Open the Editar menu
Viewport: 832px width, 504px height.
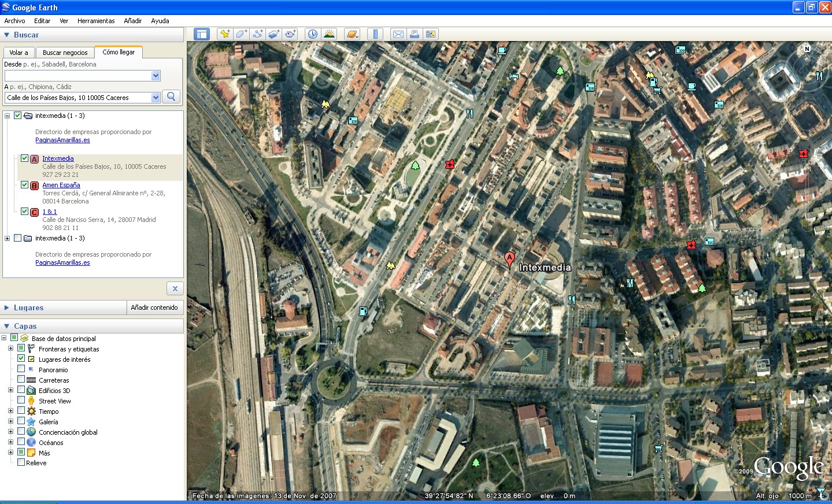coord(42,21)
